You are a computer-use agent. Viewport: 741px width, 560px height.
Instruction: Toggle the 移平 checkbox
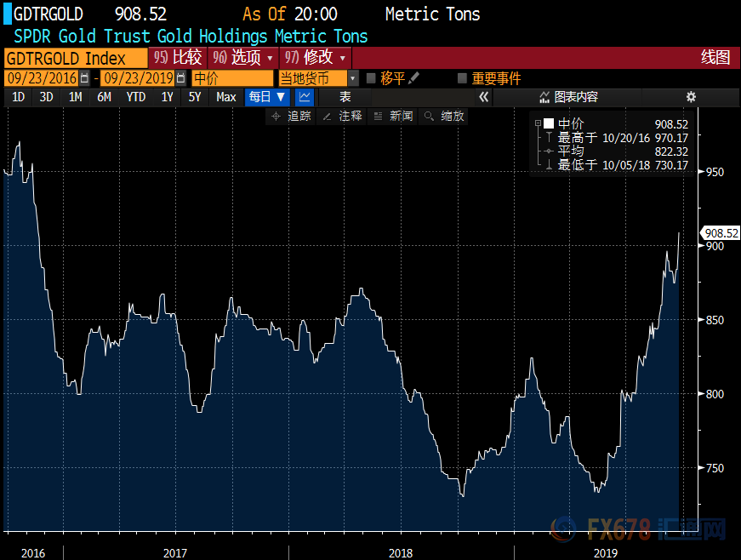[371, 78]
